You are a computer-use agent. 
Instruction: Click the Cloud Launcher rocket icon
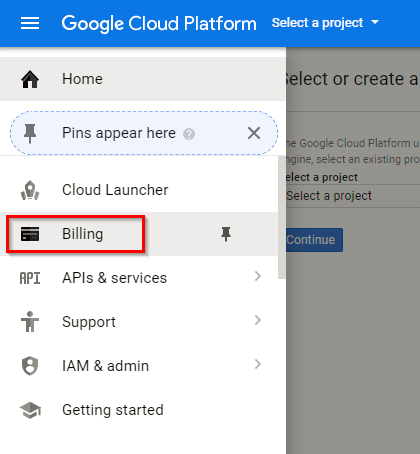click(30, 190)
